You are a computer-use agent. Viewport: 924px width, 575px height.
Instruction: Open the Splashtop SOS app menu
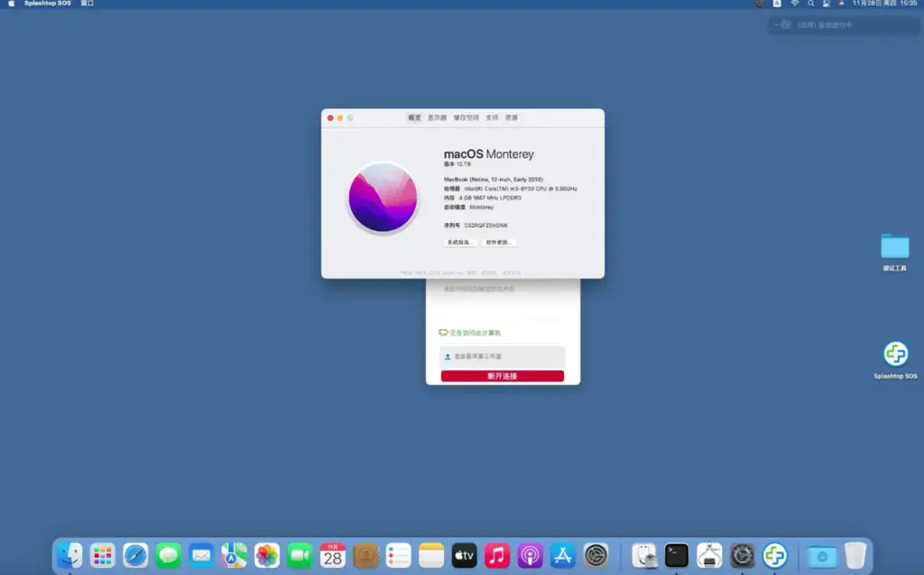[x=48, y=4]
